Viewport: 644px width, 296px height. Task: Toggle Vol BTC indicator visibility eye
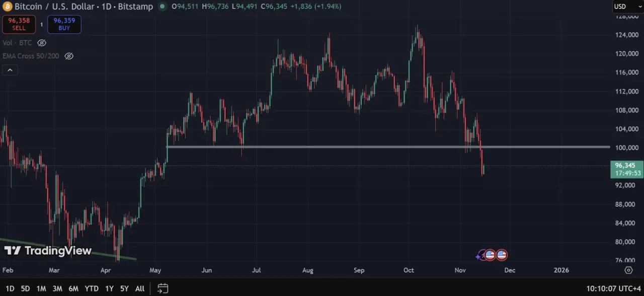[x=42, y=43]
